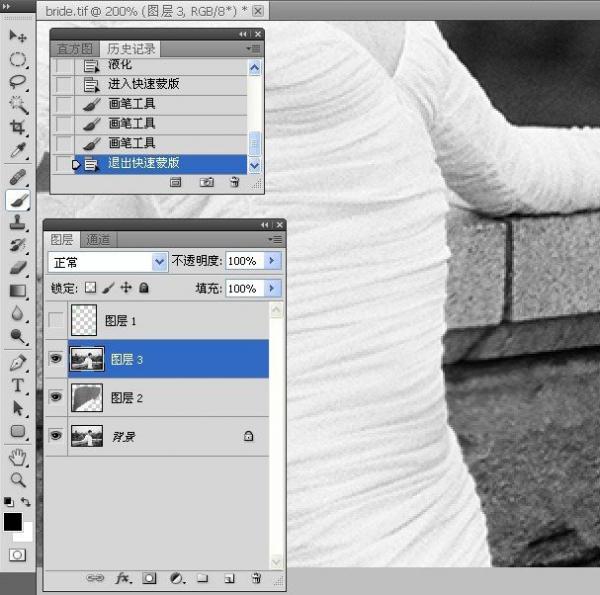Toggle lock position icon
This screenshot has width=600, height=595.
126,287
